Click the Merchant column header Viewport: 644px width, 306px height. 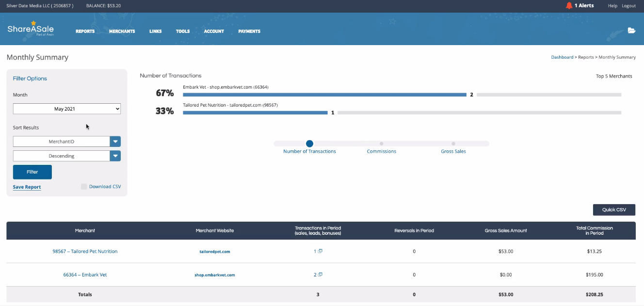point(85,230)
